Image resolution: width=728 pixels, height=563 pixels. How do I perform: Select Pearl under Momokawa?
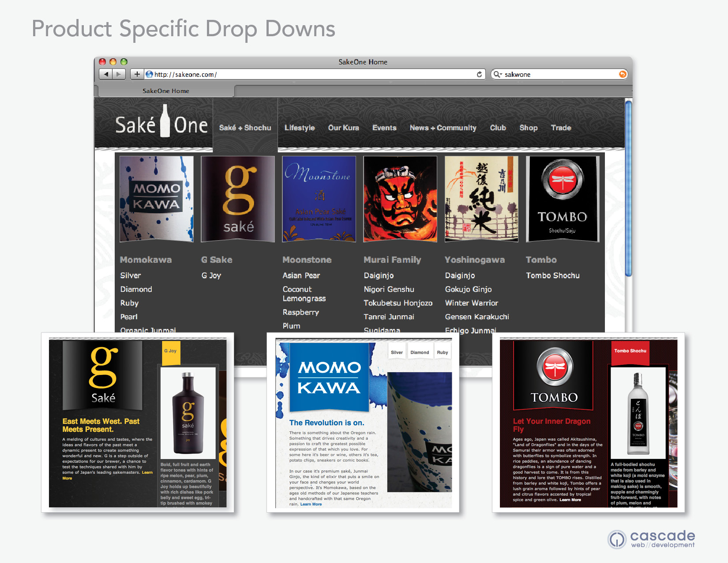(x=129, y=317)
